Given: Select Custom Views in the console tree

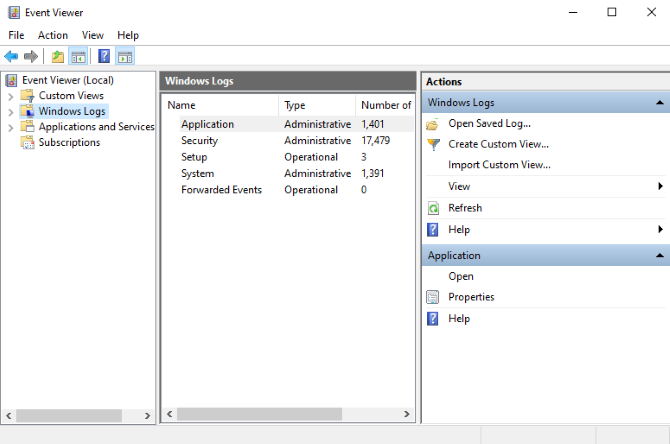Looking at the screenshot, I should [x=71, y=96].
